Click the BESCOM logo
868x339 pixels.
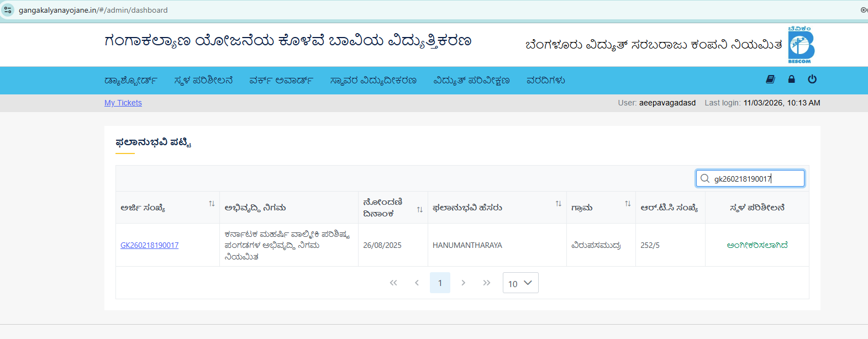801,45
